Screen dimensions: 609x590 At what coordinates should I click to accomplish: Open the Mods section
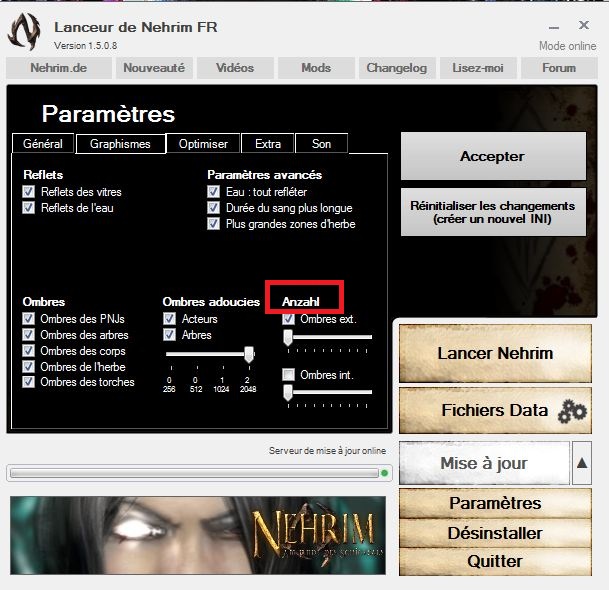tap(316, 68)
